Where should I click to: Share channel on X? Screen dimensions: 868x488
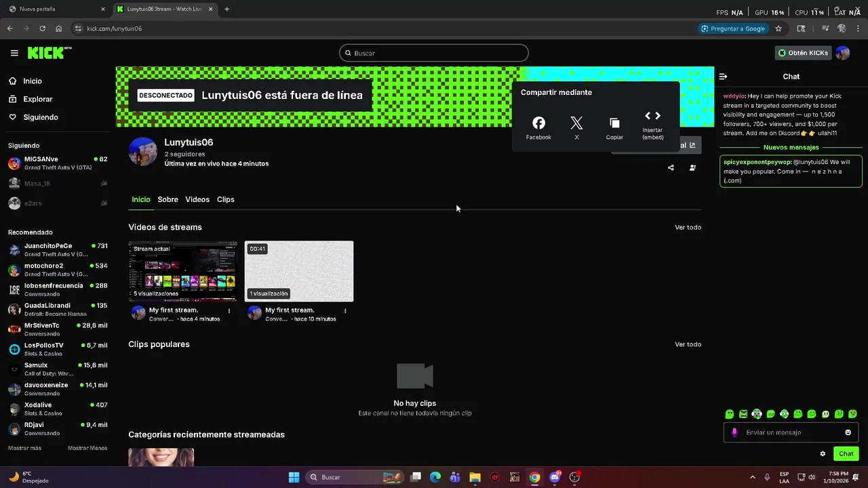tap(576, 127)
